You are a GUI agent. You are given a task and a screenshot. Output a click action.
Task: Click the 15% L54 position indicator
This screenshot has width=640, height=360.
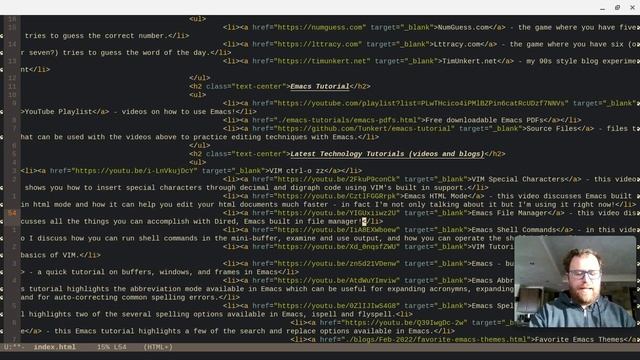pos(111,347)
